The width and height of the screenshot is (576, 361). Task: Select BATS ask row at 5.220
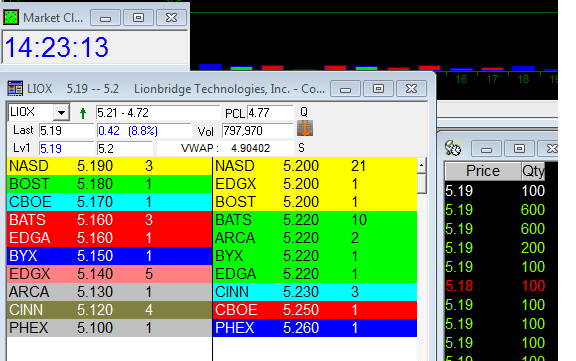click(x=315, y=220)
